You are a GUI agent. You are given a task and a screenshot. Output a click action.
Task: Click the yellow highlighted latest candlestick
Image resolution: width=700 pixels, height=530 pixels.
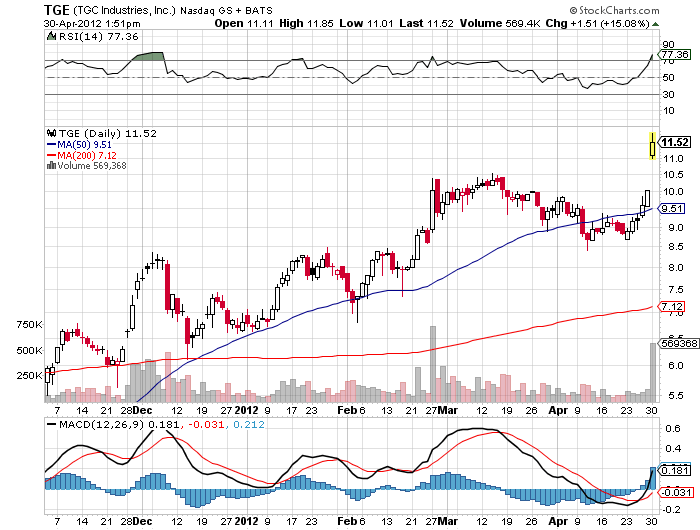(x=653, y=146)
